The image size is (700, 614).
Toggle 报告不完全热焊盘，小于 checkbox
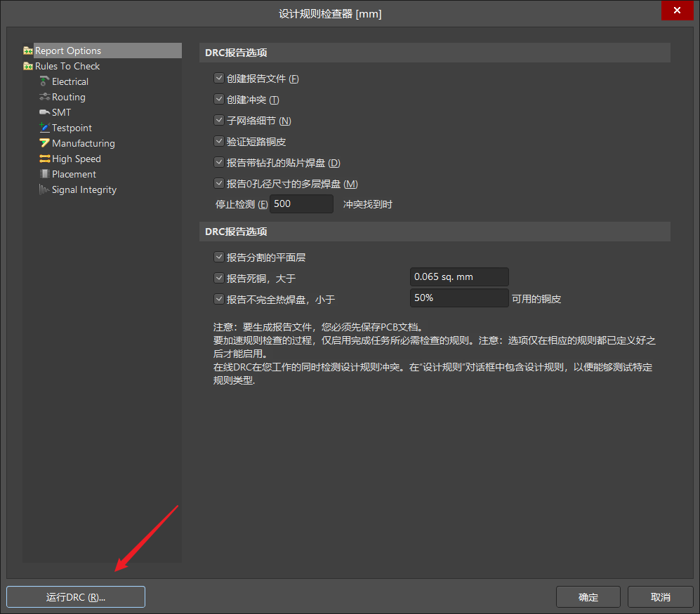click(x=219, y=299)
